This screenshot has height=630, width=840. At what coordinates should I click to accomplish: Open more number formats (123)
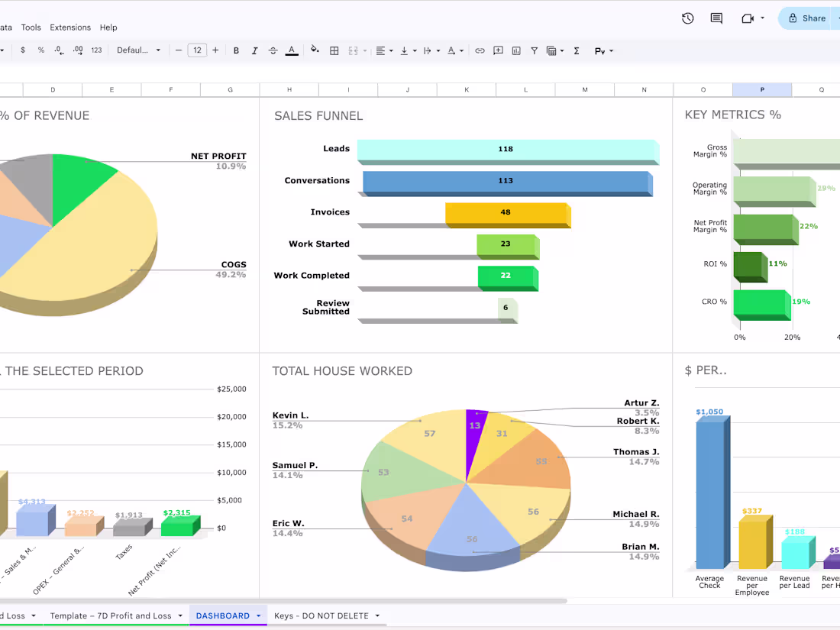(x=96, y=50)
